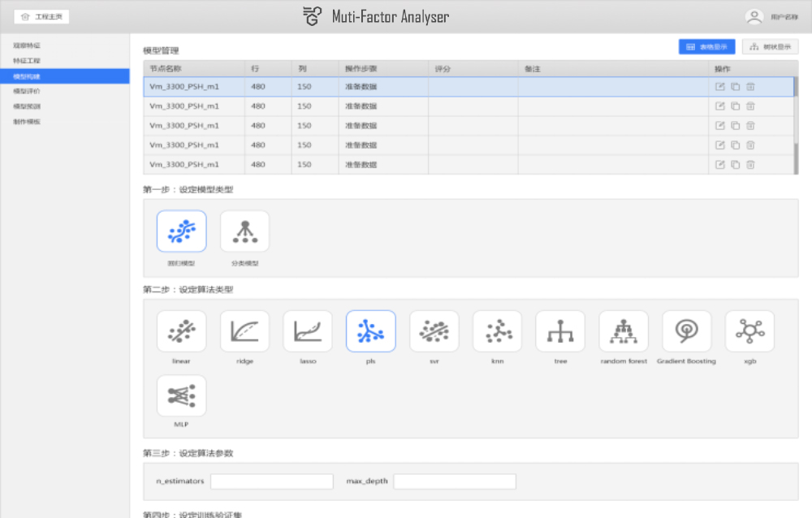
Task: Select the Gradient Boosting algorithm icon
Action: [686, 331]
